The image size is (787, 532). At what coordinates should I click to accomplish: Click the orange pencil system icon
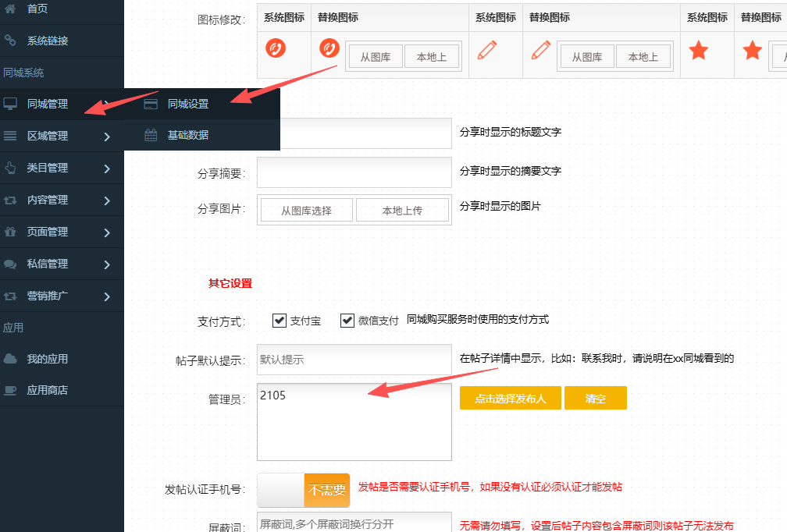point(487,51)
